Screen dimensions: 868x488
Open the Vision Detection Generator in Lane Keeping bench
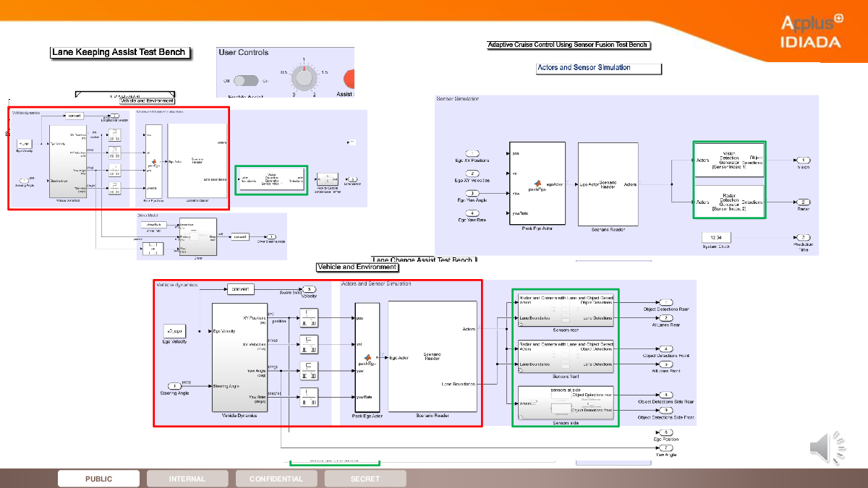(x=271, y=179)
